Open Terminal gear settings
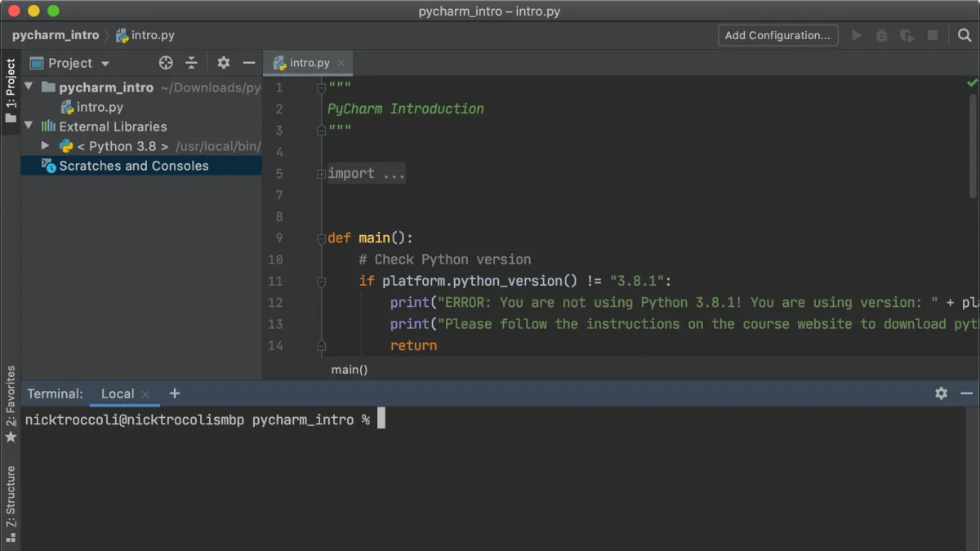This screenshot has height=551, width=980. point(941,393)
